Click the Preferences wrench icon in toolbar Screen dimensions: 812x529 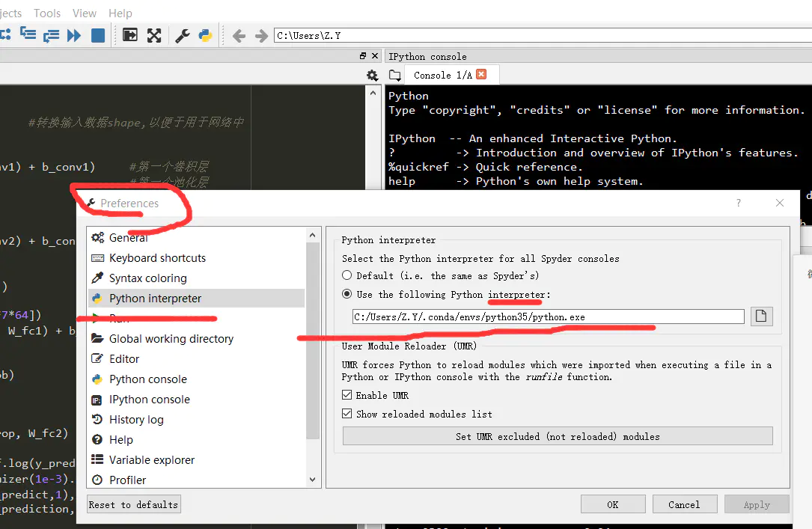coord(182,35)
